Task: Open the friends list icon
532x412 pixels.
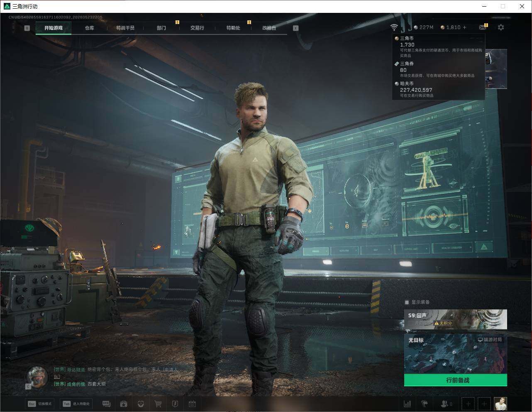Action: click(x=447, y=404)
